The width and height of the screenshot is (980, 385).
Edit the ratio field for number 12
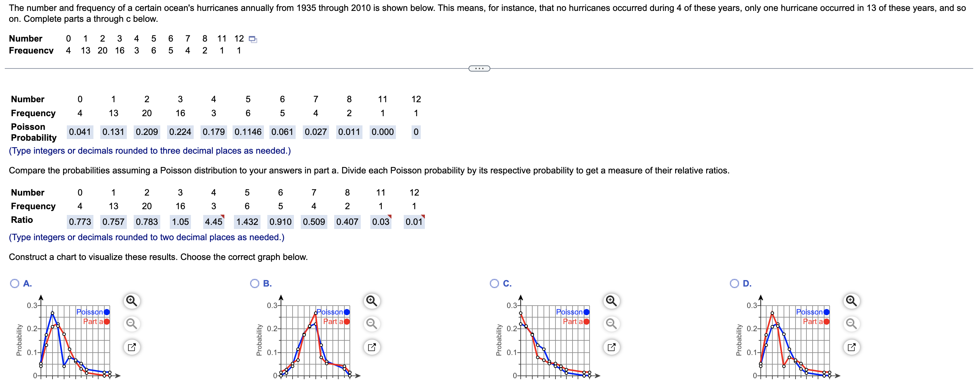[x=414, y=222]
